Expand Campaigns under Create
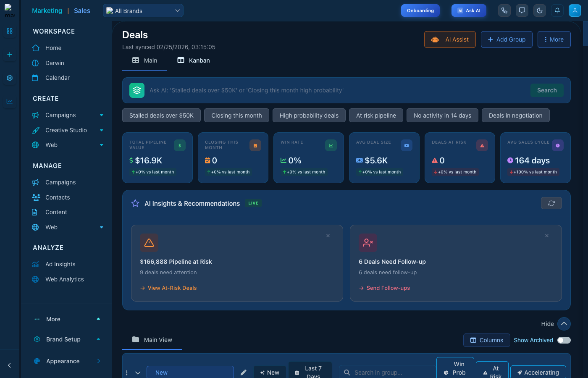 [102, 115]
